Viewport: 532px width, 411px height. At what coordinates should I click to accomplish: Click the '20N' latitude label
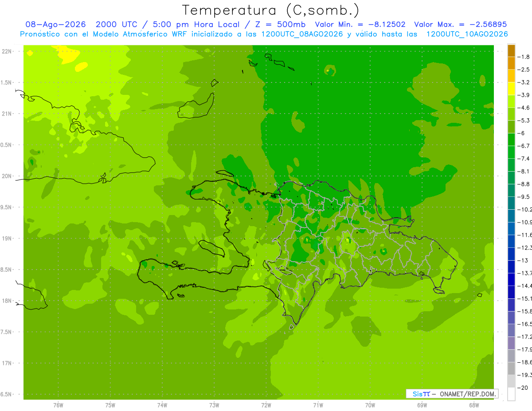coord(7,176)
